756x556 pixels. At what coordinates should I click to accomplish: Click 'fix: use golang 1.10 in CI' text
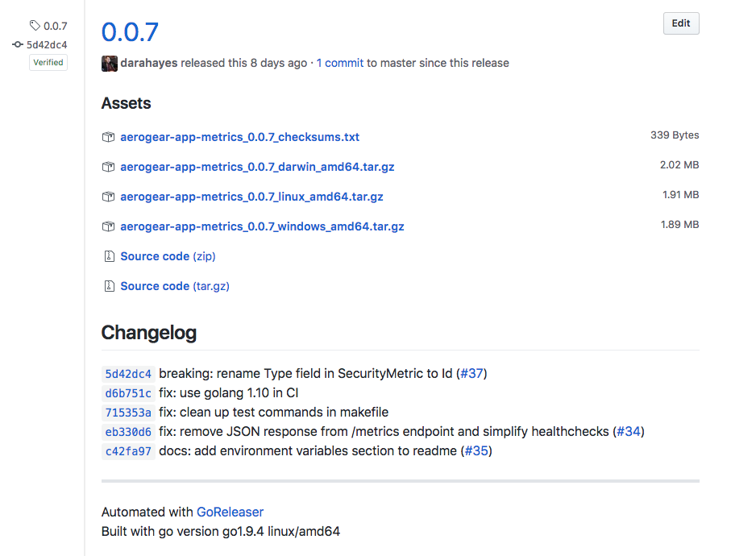229,393
